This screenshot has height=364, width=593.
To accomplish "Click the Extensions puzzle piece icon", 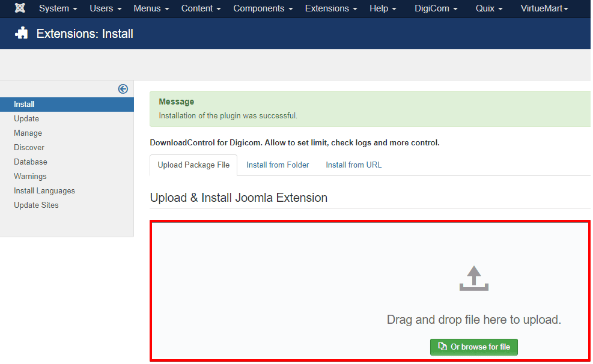I will pos(22,34).
